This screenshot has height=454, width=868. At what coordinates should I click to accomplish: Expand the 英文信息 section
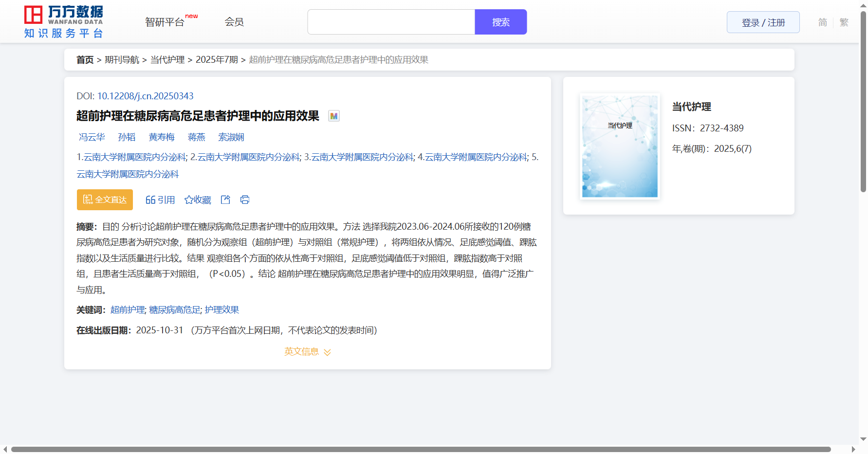click(307, 351)
